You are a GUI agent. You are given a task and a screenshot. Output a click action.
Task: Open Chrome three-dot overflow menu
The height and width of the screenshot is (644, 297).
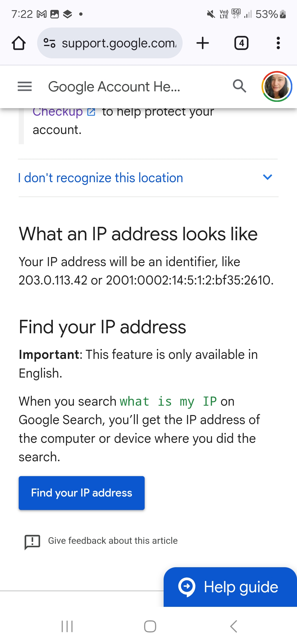pyautogui.click(x=278, y=43)
